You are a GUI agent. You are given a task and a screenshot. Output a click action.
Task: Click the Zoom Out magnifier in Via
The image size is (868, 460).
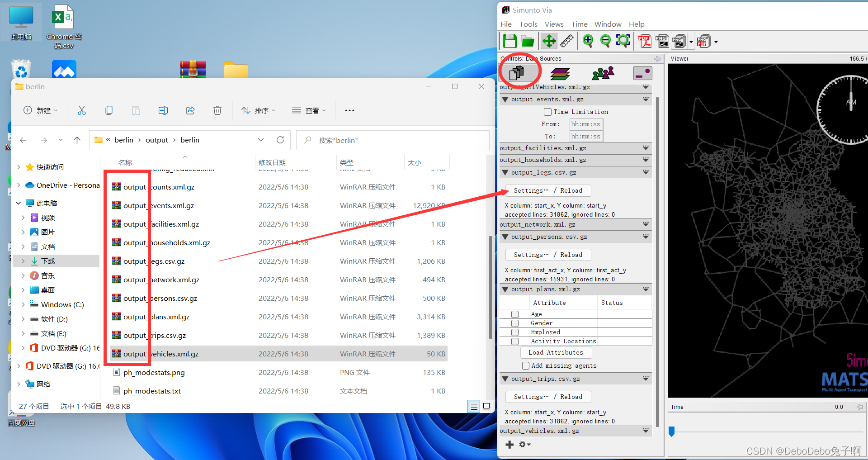click(605, 41)
